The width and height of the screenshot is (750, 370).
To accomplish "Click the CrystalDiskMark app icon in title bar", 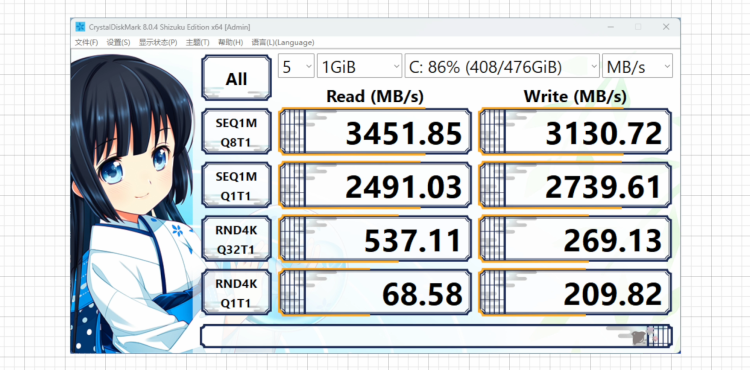I will coord(80,27).
